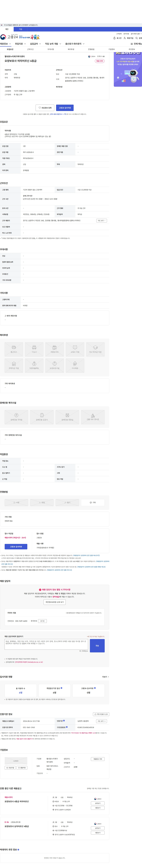Select the 기업정보 section tab
Viewport: 142px width, 868px height.
(112, 49)
